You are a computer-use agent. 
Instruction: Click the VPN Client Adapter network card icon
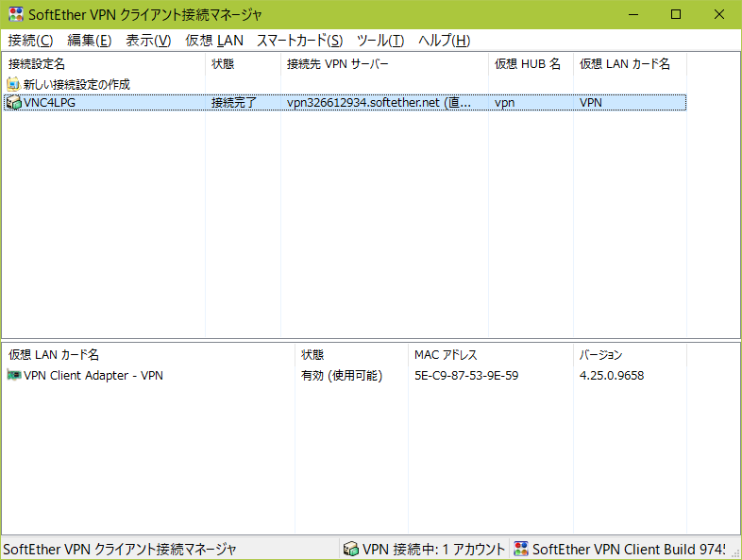14,375
